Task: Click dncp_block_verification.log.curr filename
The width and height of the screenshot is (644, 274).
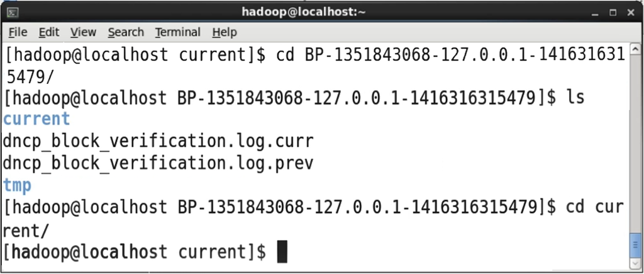Action: coord(158,141)
